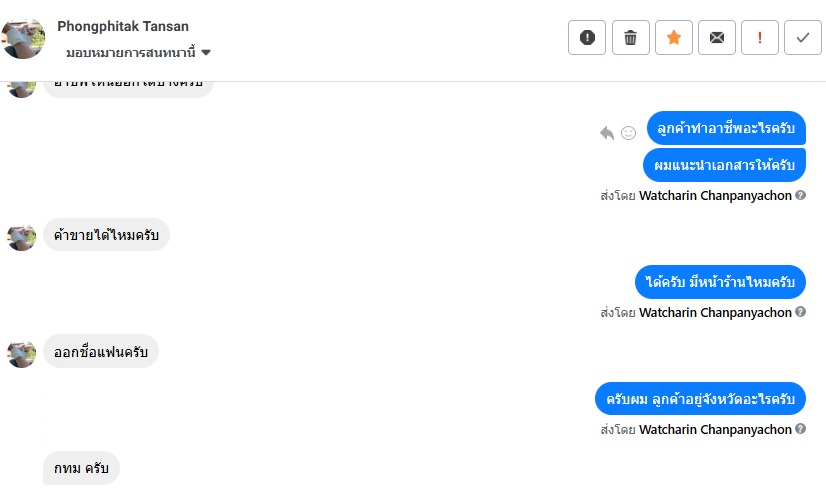The height and width of the screenshot is (495, 826).
Task: Mark conversation as spam with circled exclamation icon
Action: click(x=587, y=38)
